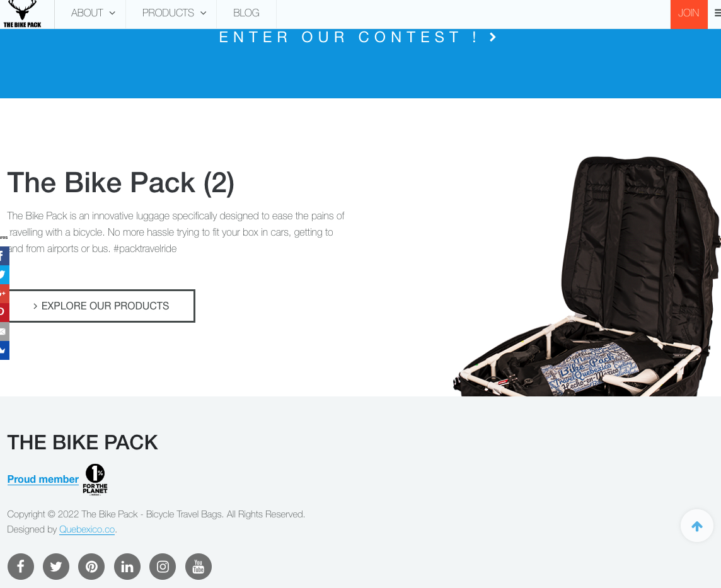Open the Twitter footer icon

56,567
